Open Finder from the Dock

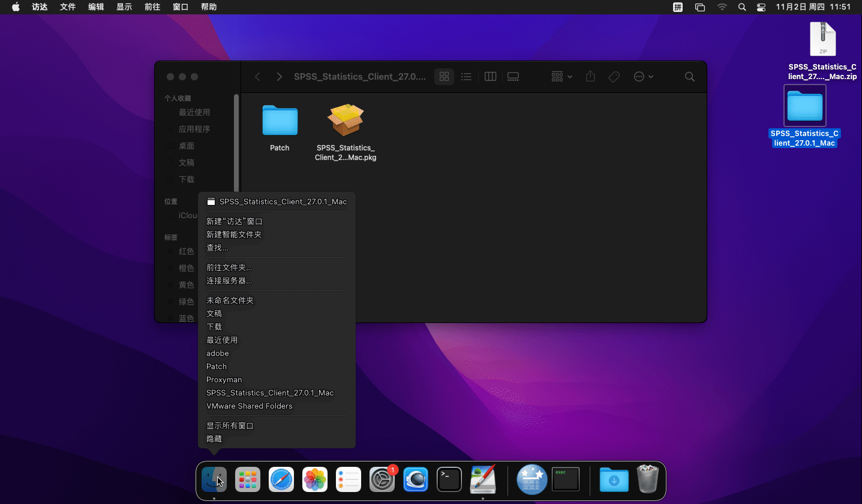tap(214, 479)
